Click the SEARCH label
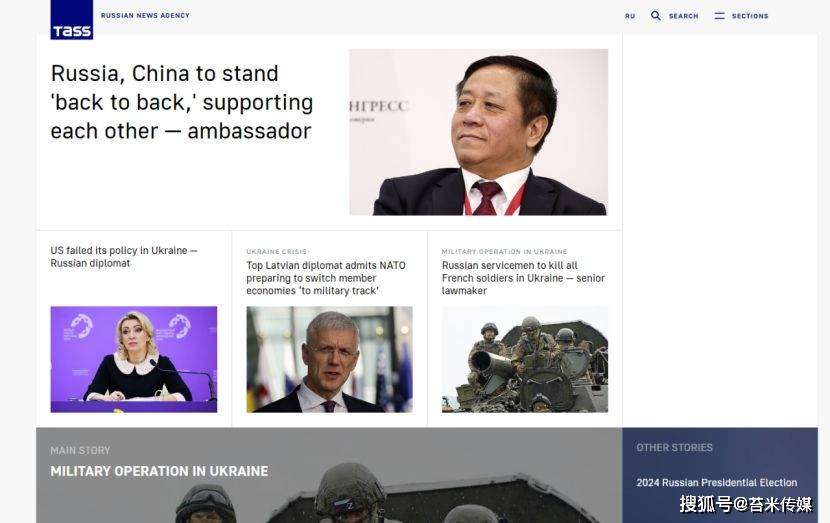830x523 pixels. tap(683, 16)
